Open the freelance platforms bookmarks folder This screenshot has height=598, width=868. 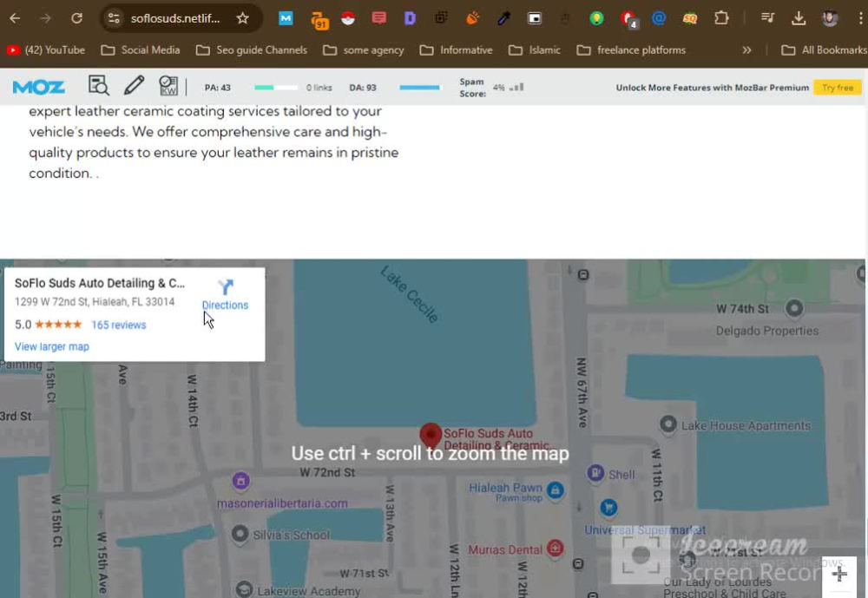[x=631, y=49]
